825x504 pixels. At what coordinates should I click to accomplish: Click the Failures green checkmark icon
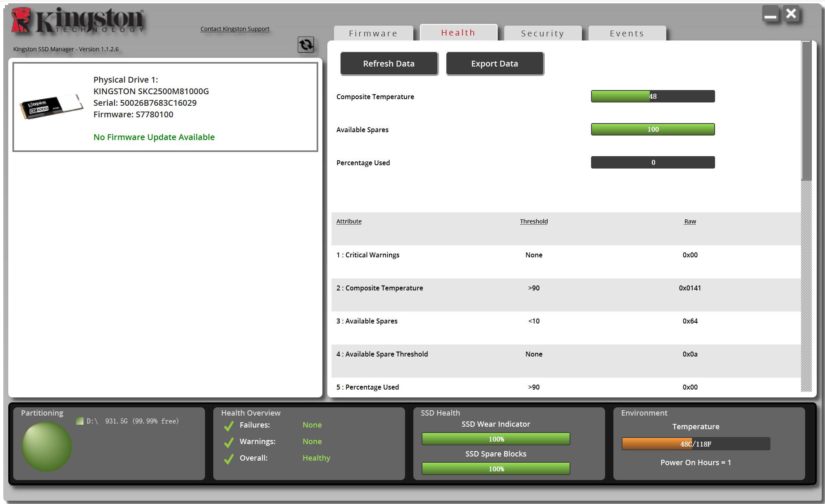click(229, 426)
